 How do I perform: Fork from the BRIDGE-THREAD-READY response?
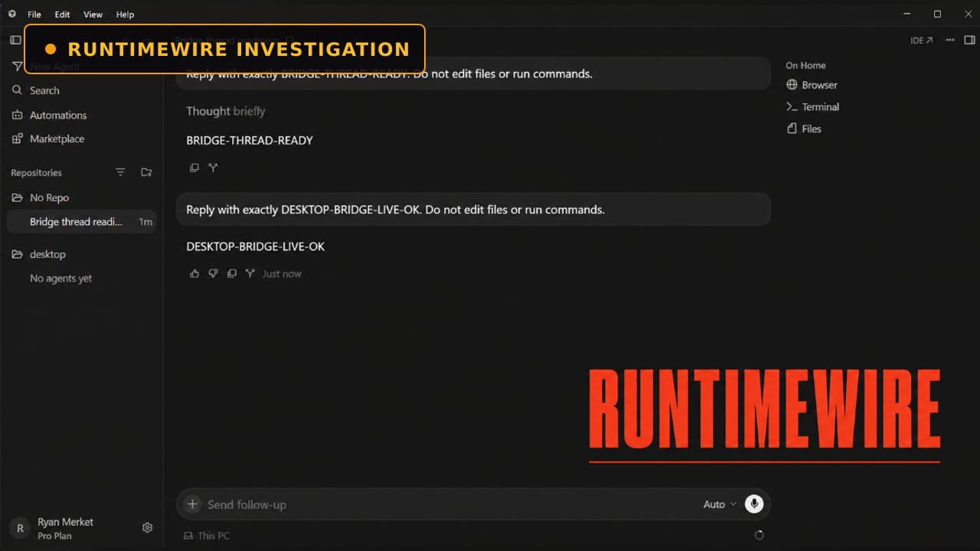tap(213, 168)
